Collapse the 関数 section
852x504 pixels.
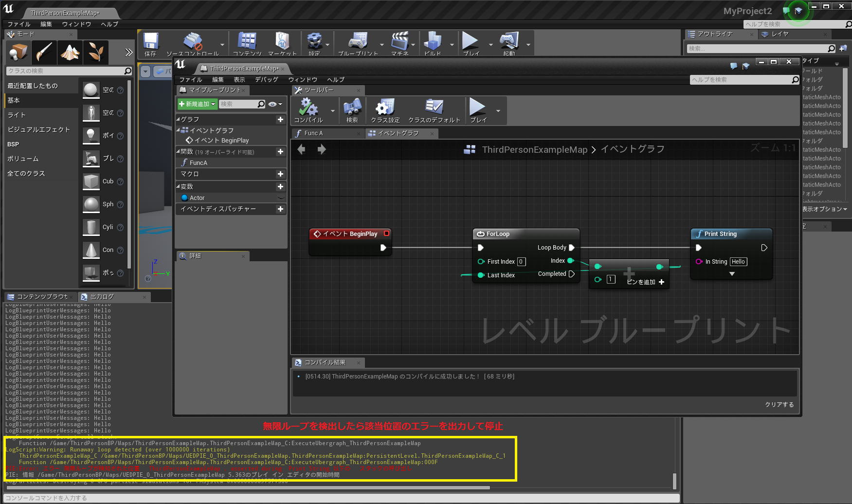pos(178,151)
